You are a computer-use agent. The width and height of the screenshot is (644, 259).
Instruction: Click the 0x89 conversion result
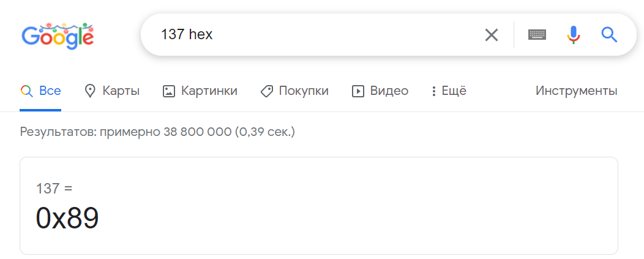pyautogui.click(x=67, y=219)
